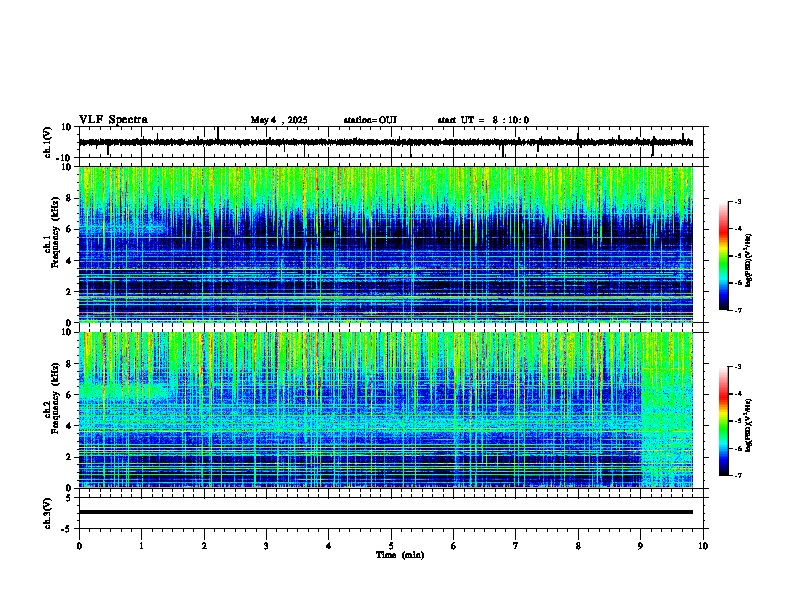This screenshot has height=612, width=792.
Task: Click the "8" kHz tick on ch.1 frequency axis
Action: [x=70, y=198]
